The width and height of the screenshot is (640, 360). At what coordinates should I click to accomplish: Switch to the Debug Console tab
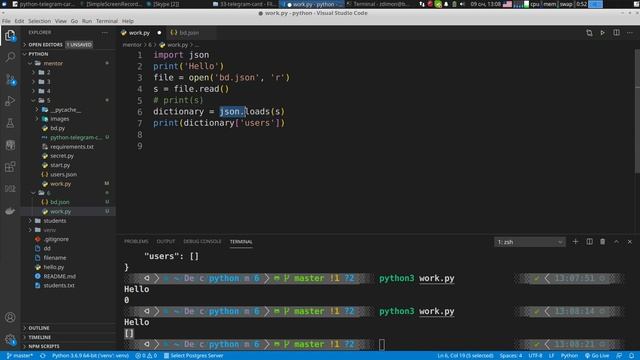coord(202,242)
